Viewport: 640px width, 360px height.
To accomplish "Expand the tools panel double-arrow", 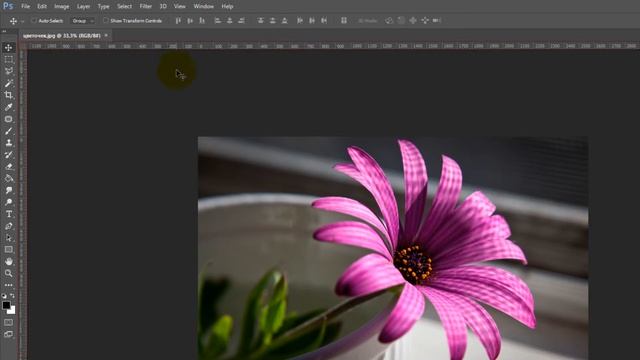I will point(4,31).
